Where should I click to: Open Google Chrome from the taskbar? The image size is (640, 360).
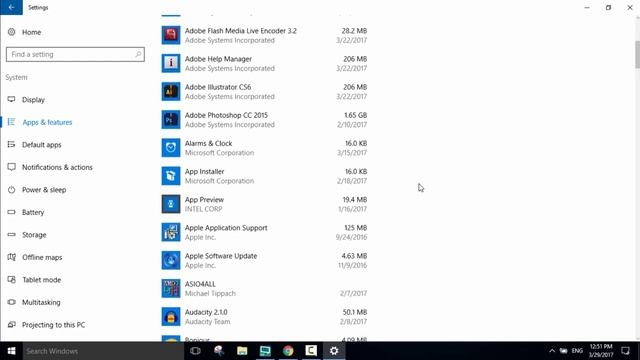pyautogui.click(x=288, y=351)
